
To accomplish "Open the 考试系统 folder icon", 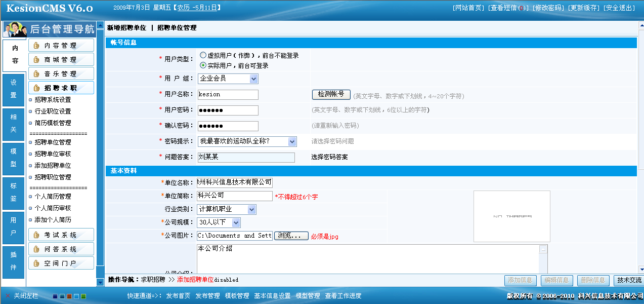I will click(x=36, y=235).
